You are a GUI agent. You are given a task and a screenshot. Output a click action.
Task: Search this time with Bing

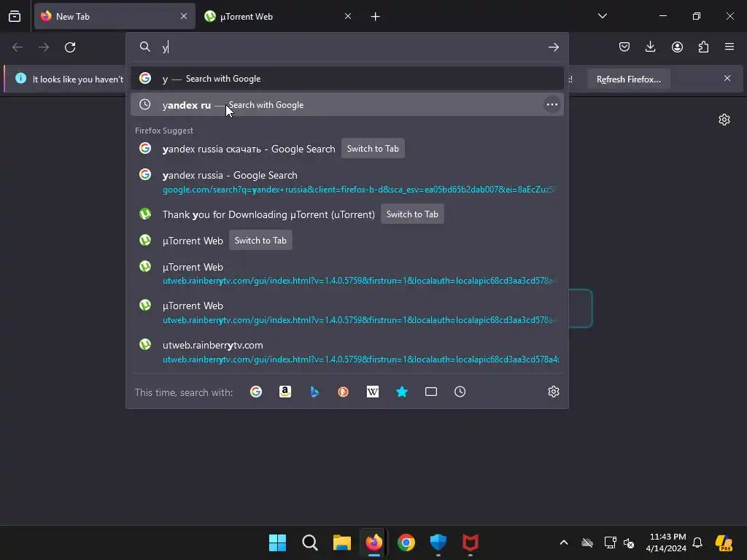tap(314, 392)
